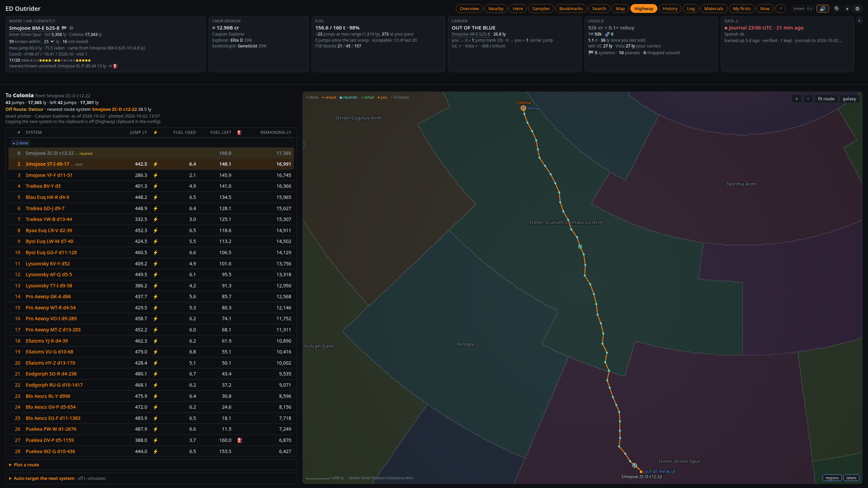Select the Byoi Euq GG-F d11-128 row
Screen dimensions: 868x488
151,252
